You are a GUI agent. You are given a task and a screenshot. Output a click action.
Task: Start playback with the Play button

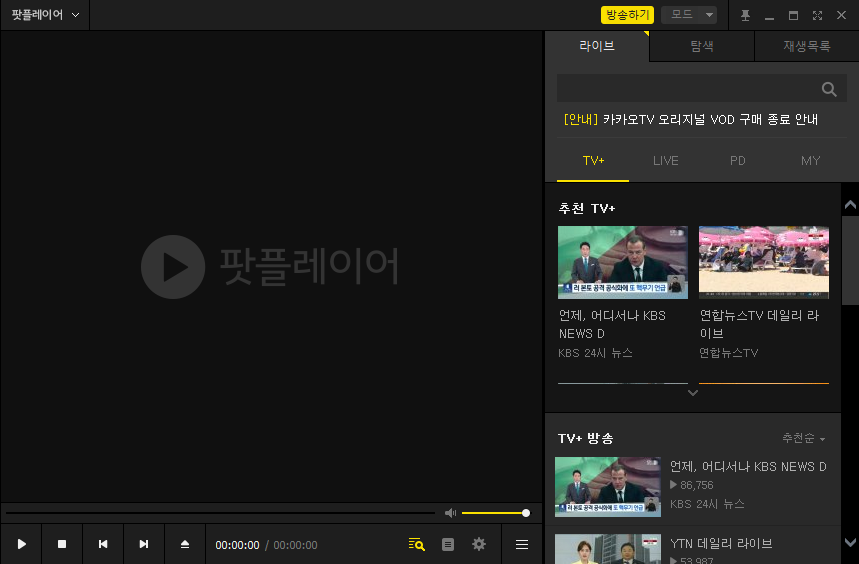tap(21, 544)
